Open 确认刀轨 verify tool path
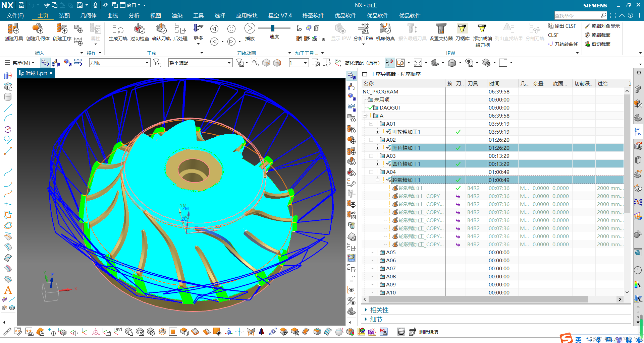644x343 pixels. 161,32
